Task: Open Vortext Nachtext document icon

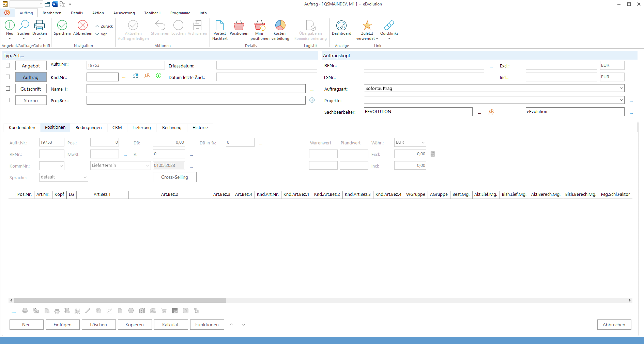Action: pyautogui.click(x=220, y=25)
